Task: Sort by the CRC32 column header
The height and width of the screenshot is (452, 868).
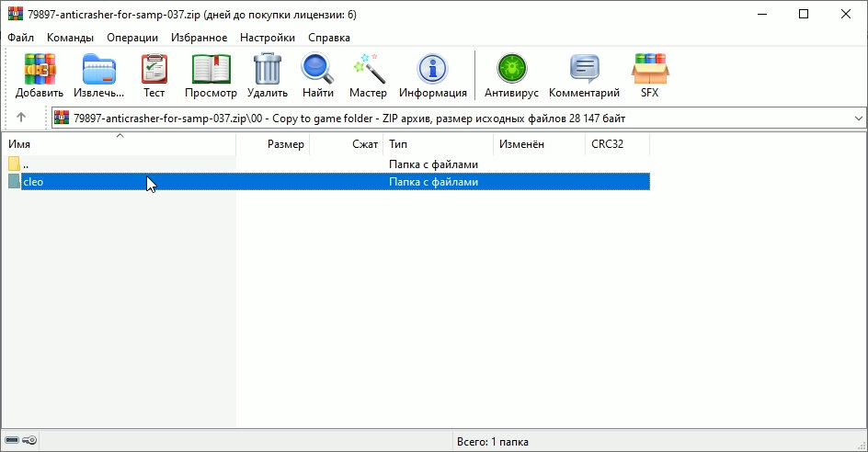Action: [x=617, y=144]
